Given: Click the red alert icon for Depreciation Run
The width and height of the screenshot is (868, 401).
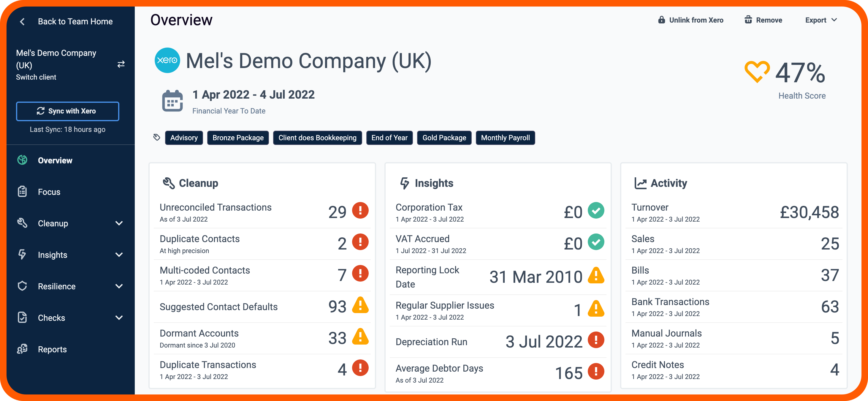Looking at the screenshot, I should click(x=596, y=340).
